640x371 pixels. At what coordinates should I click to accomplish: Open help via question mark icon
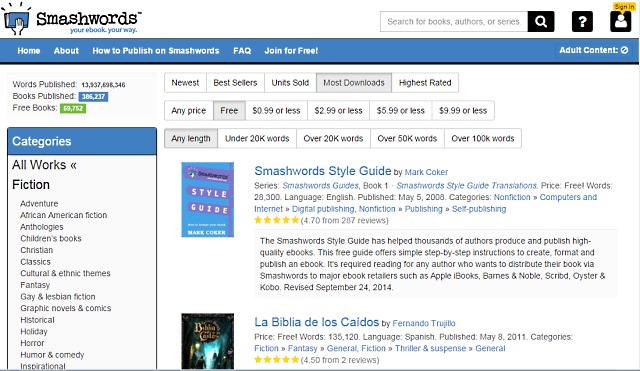click(582, 22)
